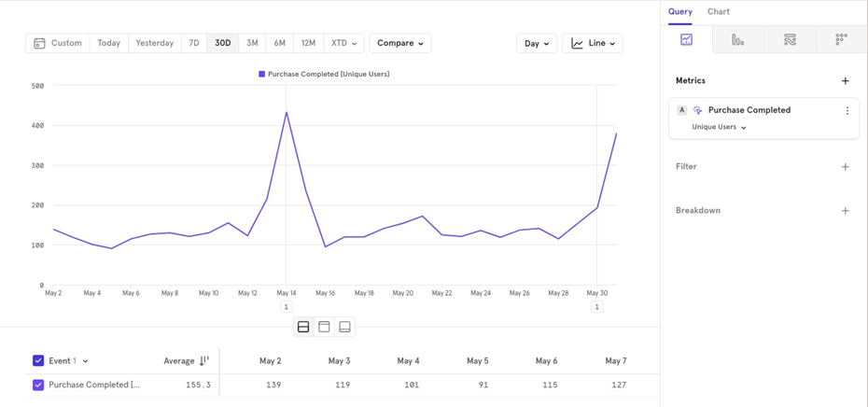Open the Custom date range picker

[x=58, y=43]
